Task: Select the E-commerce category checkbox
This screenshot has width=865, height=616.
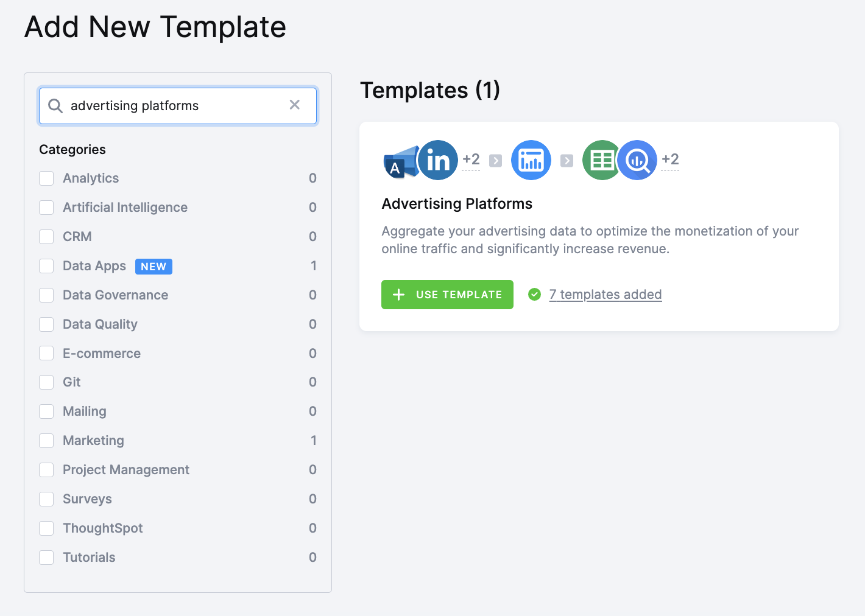Action: tap(46, 354)
